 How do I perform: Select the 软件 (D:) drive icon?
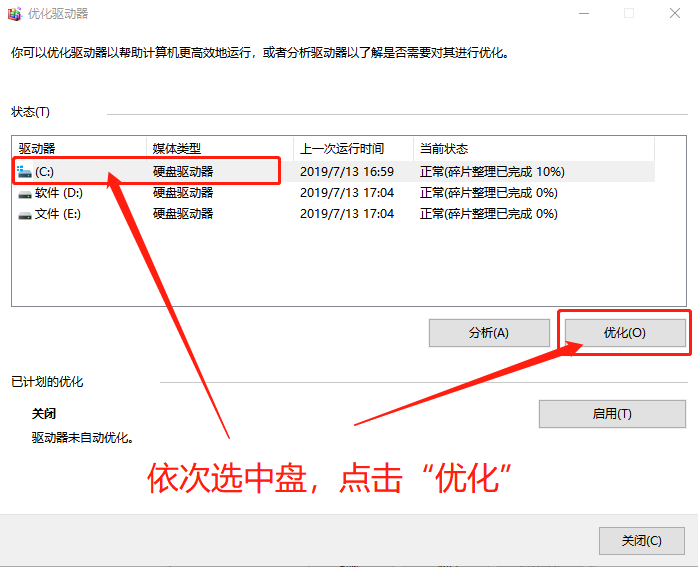[x=25, y=193]
